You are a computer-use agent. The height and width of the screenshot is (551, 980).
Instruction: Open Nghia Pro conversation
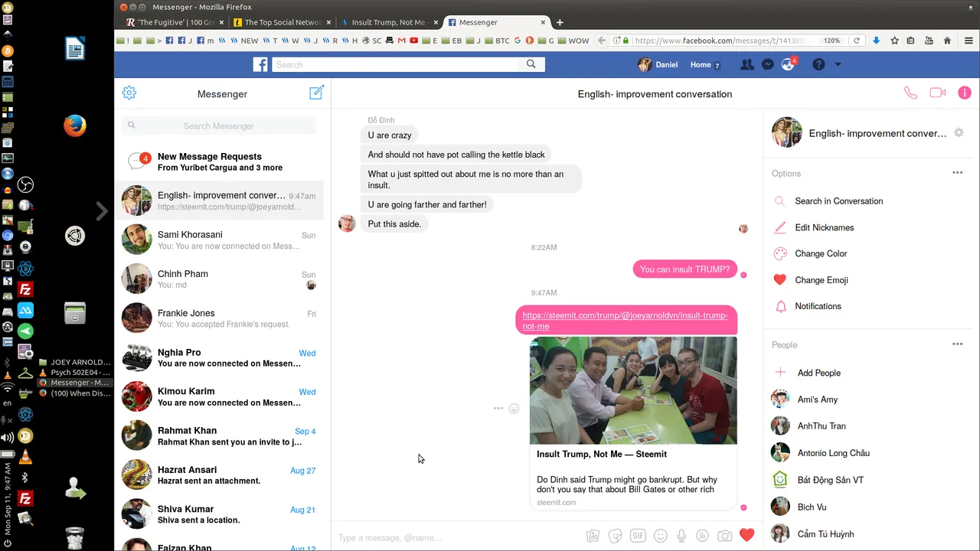pos(219,358)
